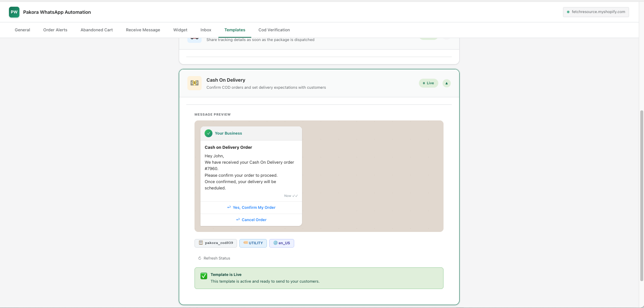Click the MESSAGE PREVIEW heading
This screenshot has height=308, width=644.
(x=212, y=114)
